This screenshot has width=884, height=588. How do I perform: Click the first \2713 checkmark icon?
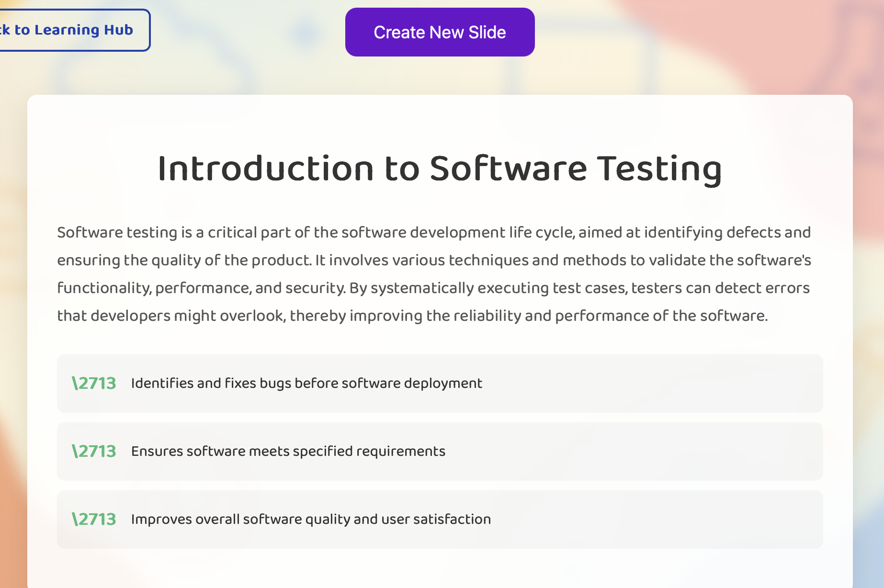pyautogui.click(x=94, y=383)
